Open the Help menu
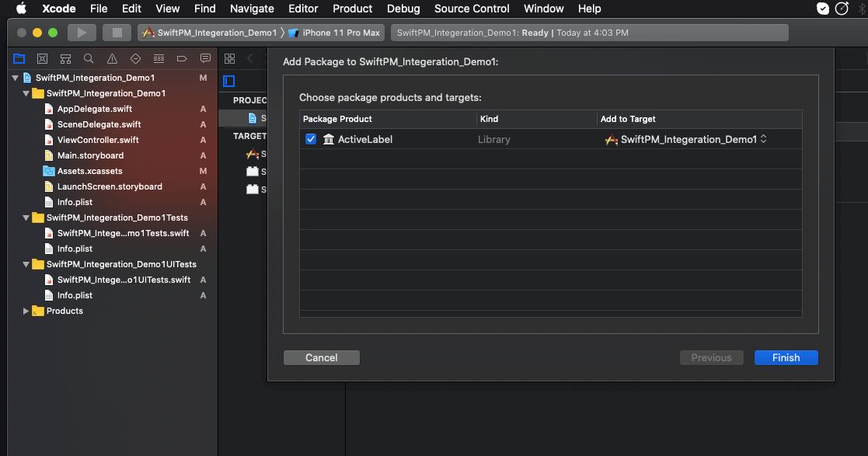Screen dimensions: 868x456 click(589, 9)
